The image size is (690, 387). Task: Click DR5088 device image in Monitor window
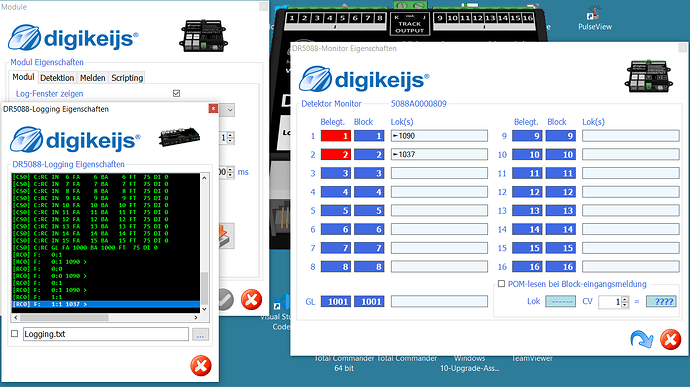(x=649, y=76)
